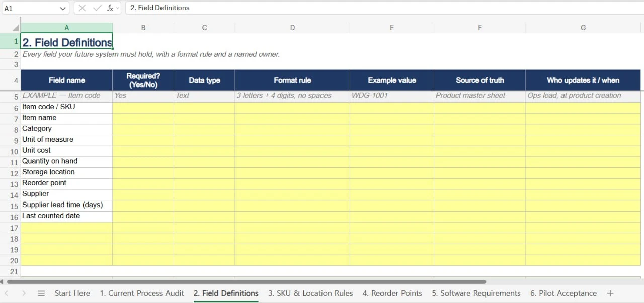Click the next sheet navigation arrow
Screen dimensions: 644x303
click(x=24, y=293)
